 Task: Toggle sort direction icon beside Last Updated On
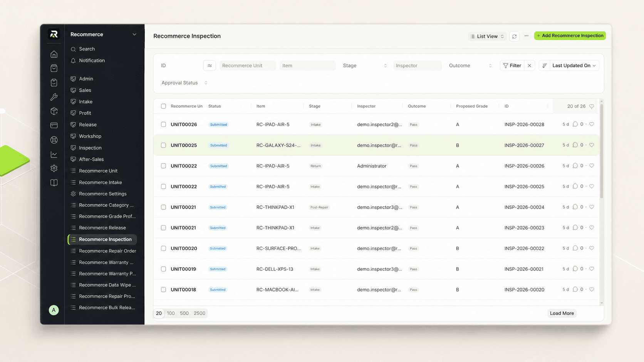click(x=544, y=65)
